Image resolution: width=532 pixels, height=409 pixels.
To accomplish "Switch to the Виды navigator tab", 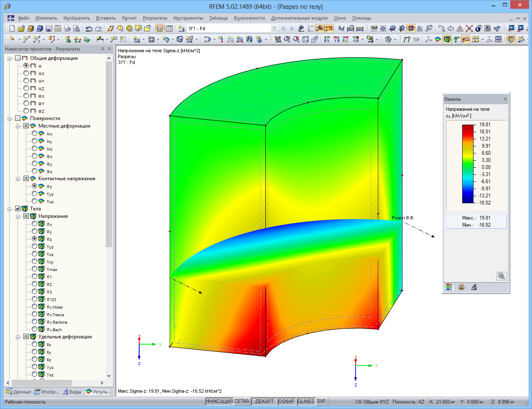I will 72,392.
